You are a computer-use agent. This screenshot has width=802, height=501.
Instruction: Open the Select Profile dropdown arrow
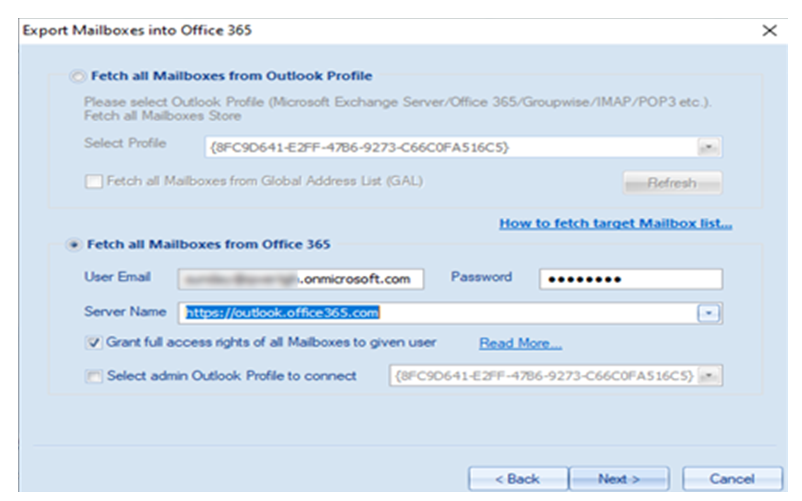(x=708, y=147)
